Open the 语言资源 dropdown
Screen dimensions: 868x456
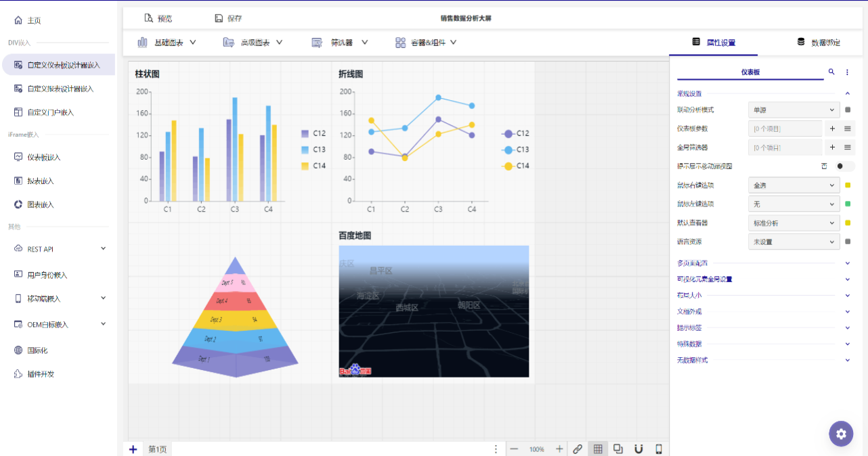(x=794, y=242)
